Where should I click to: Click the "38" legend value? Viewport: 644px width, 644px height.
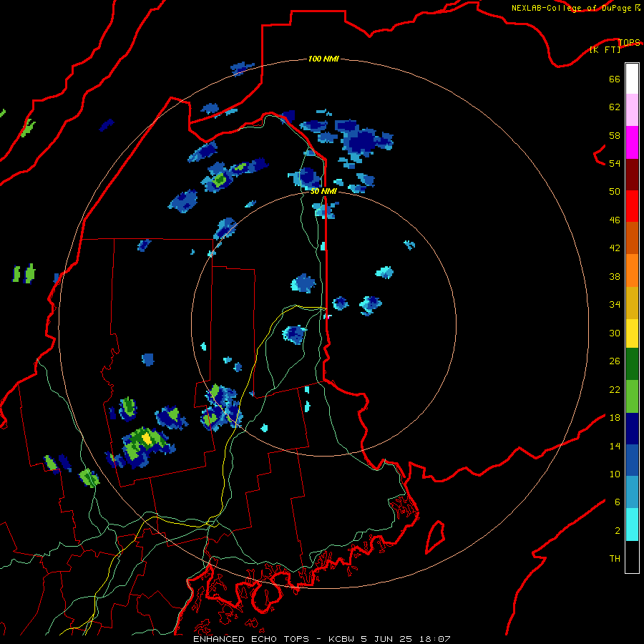[x=615, y=276]
